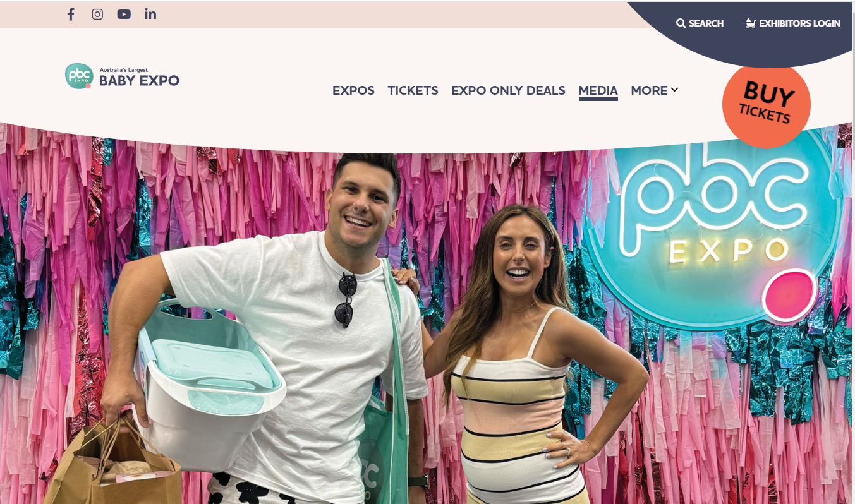The image size is (855, 504).
Task: Go to the LinkedIn page icon
Action: (x=150, y=14)
